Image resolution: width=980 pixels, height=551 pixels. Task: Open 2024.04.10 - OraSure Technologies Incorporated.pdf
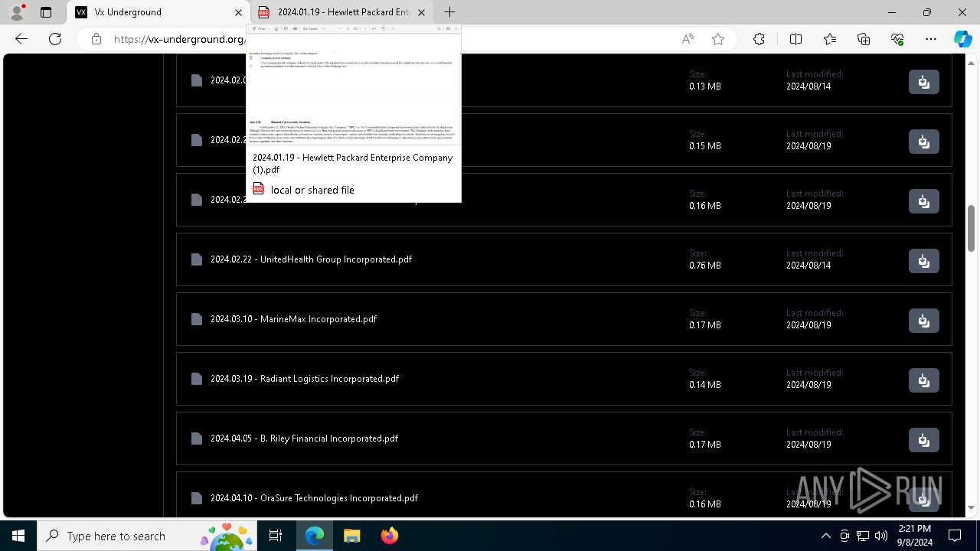pos(314,498)
